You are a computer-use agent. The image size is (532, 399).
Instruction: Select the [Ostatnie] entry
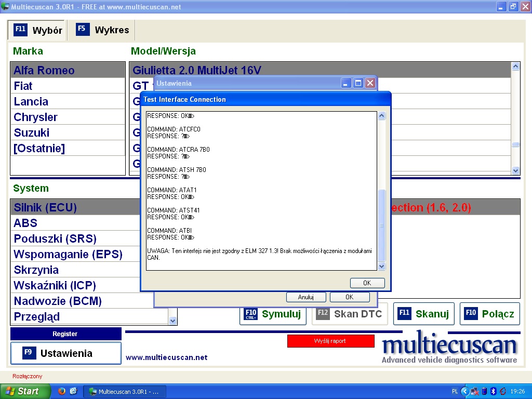point(68,148)
